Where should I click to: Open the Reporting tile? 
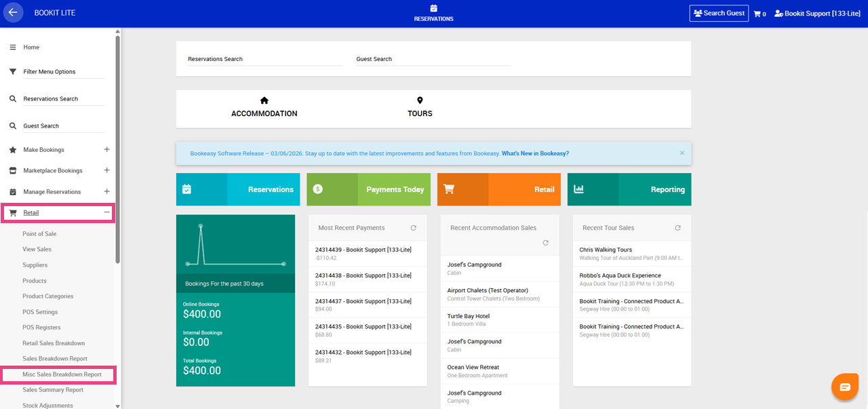coord(629,189)
